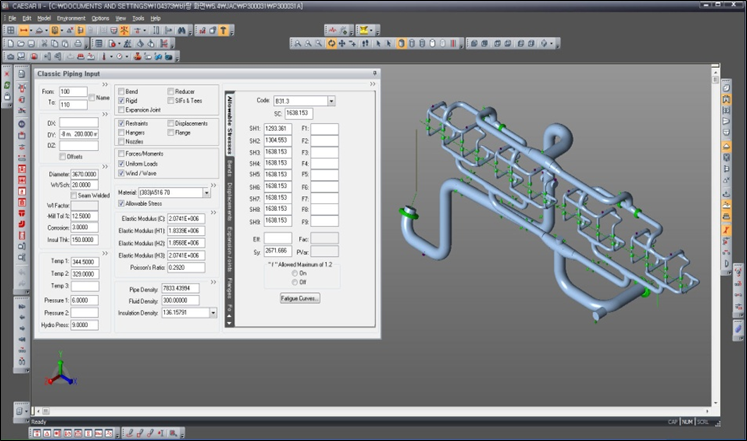This screenshot has height=441, width=747.
Task: Open the Code B31.3 dropdown
Action: (331, 101)
